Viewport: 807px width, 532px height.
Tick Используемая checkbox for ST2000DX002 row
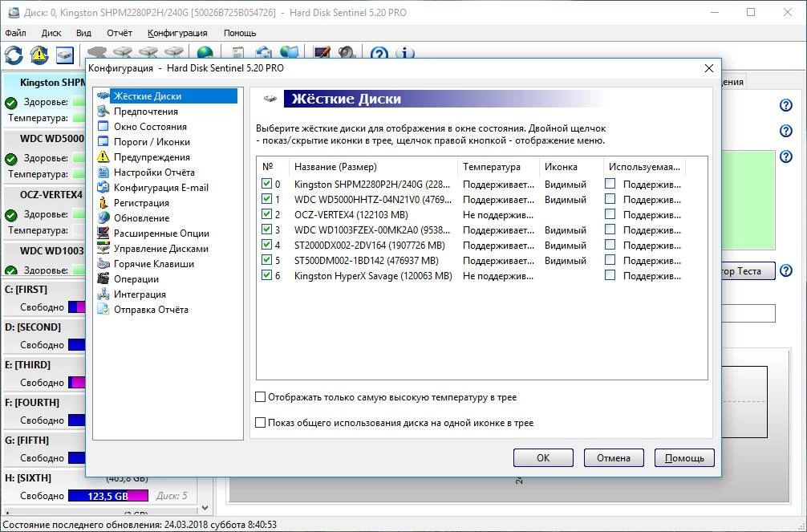(x=610, y=245)
